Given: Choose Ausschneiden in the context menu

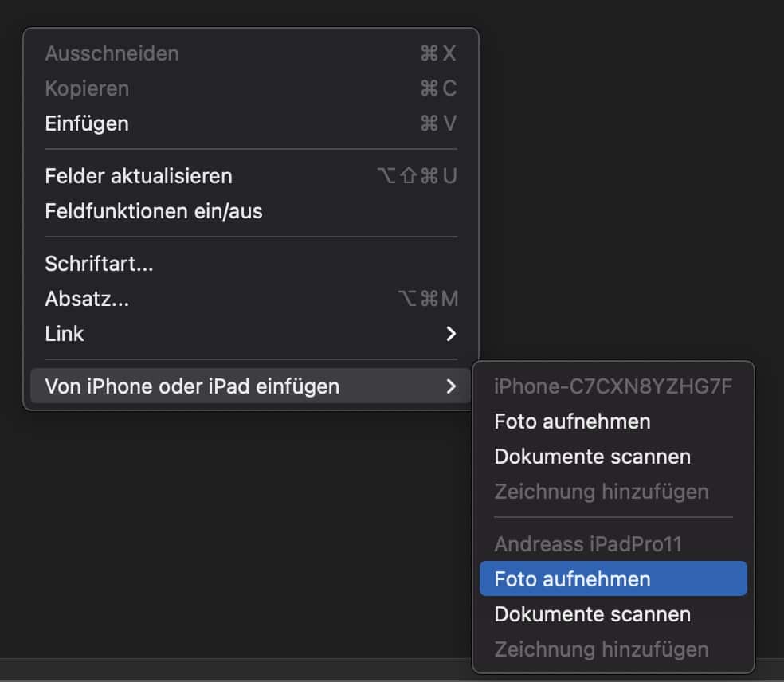Looking at the screenshot, I should pyautogui.click(x=112, y=53).
